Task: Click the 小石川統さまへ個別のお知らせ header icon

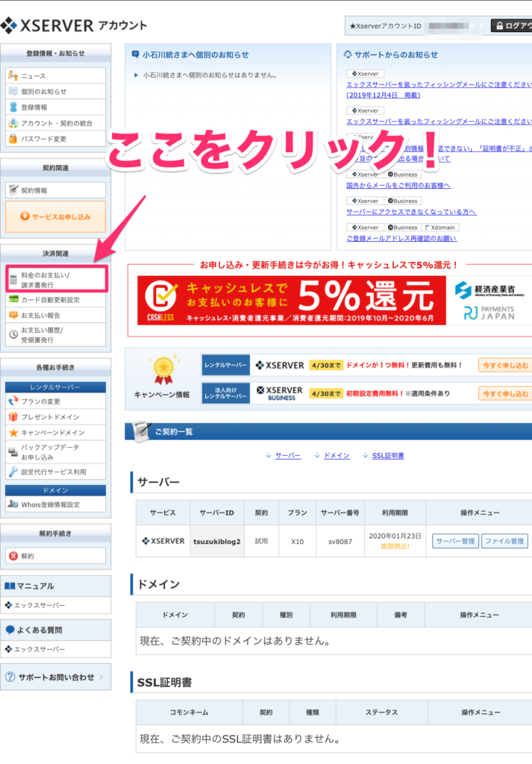Action: pos(136,54)
